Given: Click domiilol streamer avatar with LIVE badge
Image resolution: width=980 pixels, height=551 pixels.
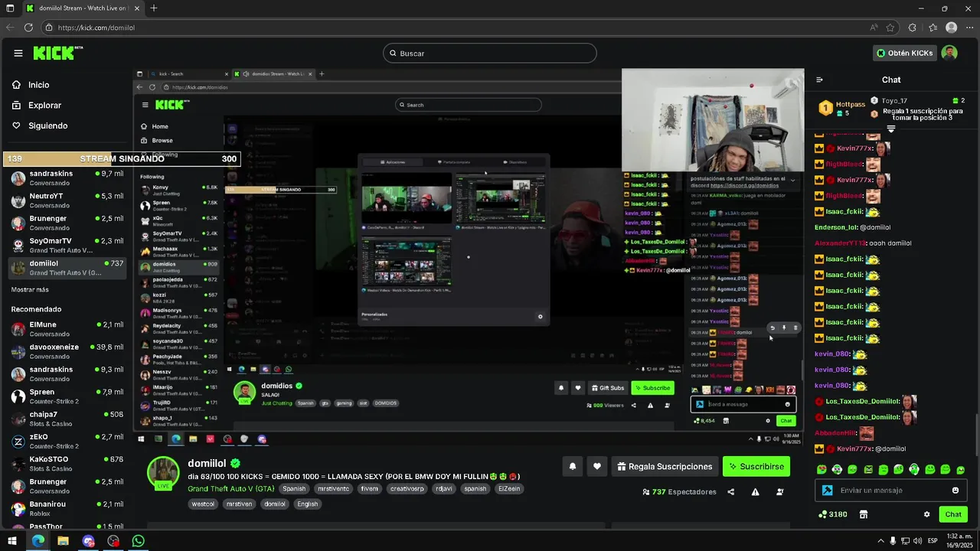Looking at the screenshot, I should click(163, 472).
